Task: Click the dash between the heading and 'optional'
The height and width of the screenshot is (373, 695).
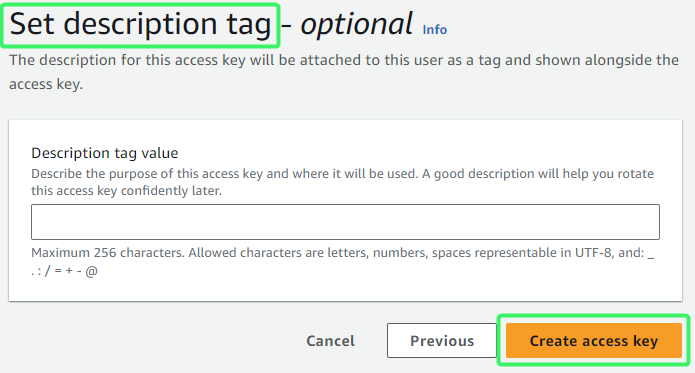Action: [286, 26]
